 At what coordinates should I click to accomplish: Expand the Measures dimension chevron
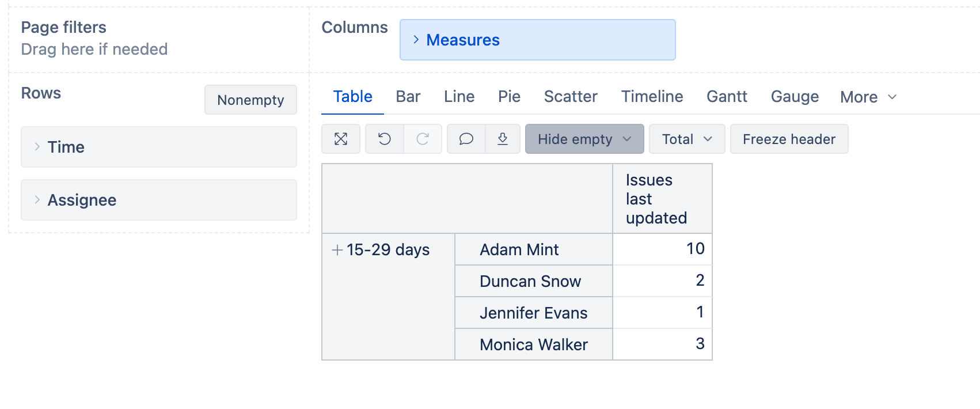pos(416,40)
